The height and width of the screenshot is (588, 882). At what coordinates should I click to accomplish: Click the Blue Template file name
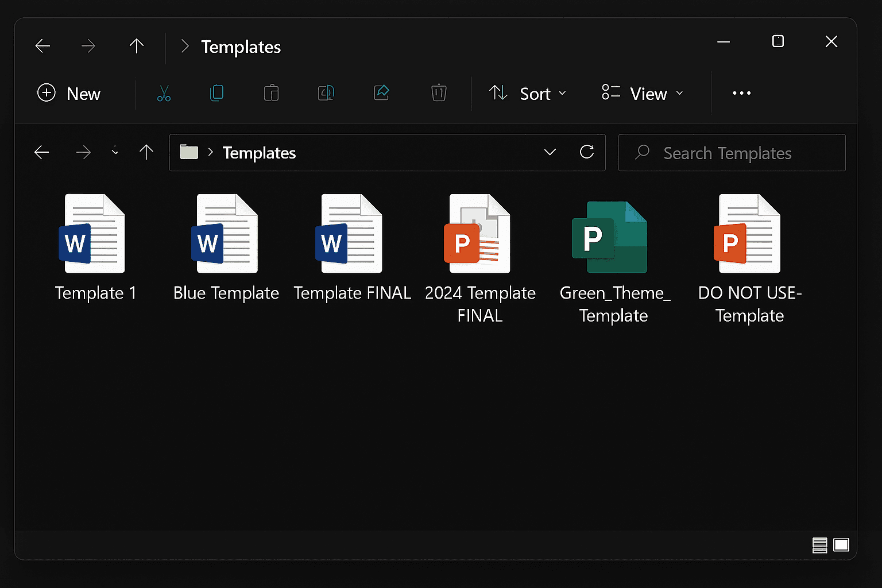coord(226,293)
